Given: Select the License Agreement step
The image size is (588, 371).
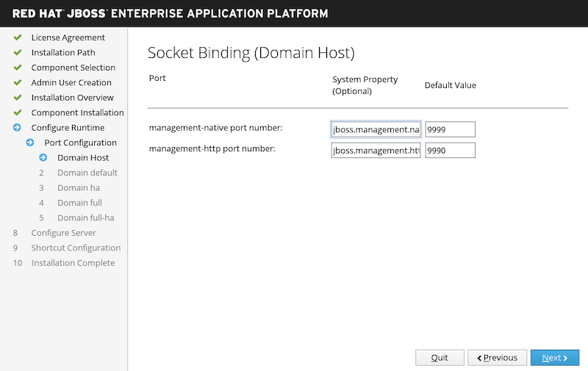Looking at the screenshot, I should click(x=68, y=37).
